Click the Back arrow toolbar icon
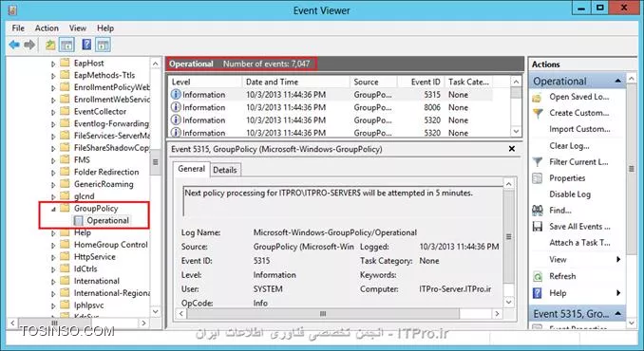Screen dimensions: 644x351 pos(14,45)
